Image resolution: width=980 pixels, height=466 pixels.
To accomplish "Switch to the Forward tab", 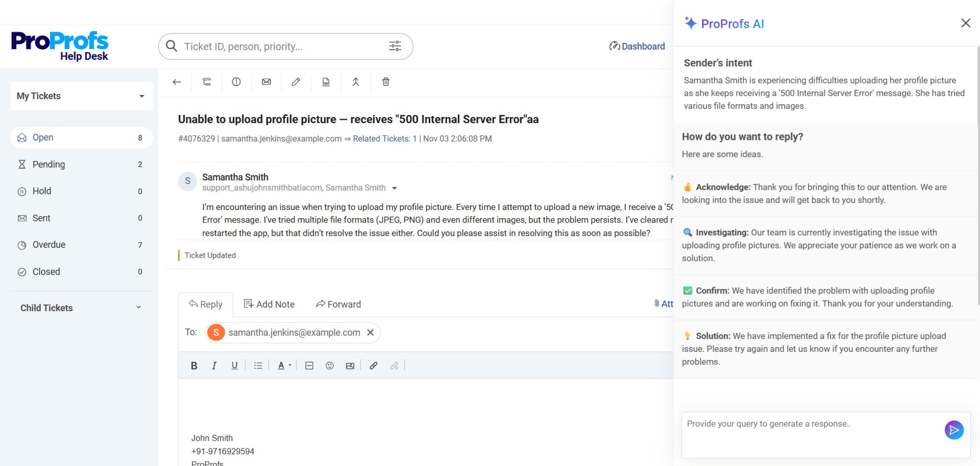I will pyautogui.click(x=338, y=304).
